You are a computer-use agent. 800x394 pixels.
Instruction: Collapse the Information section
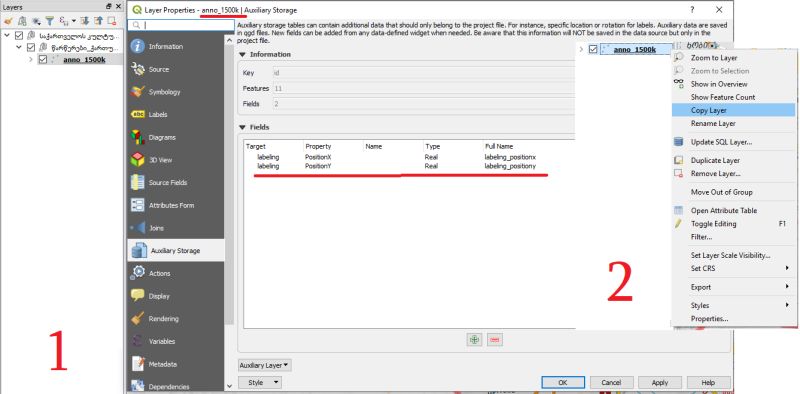tap(242, 54)
